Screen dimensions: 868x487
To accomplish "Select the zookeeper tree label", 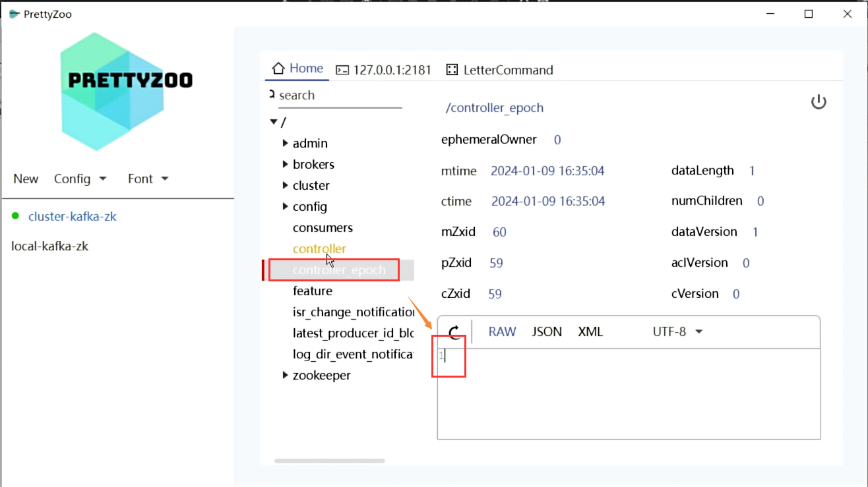I will 322,375.
